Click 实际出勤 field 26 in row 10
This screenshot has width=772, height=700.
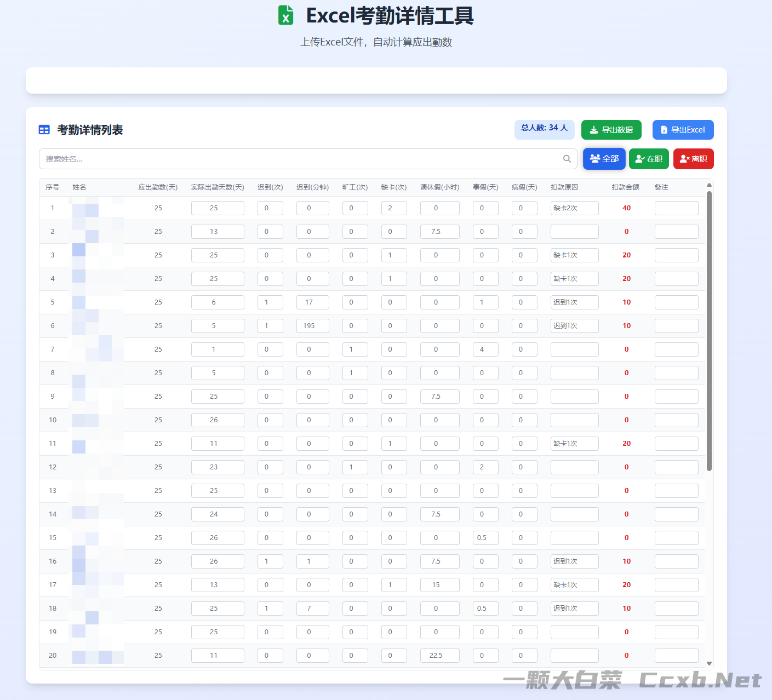tap(218, 420)
